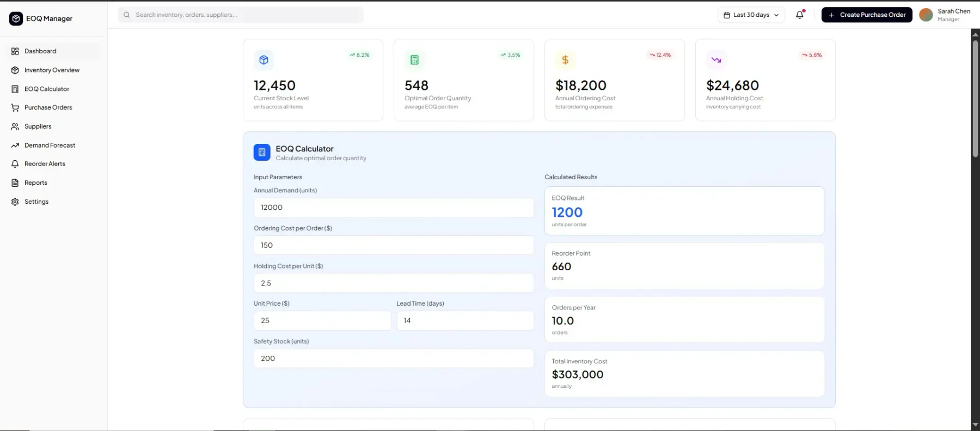Click the EOQ Result value 1200
980x431 pixels.
567,213
